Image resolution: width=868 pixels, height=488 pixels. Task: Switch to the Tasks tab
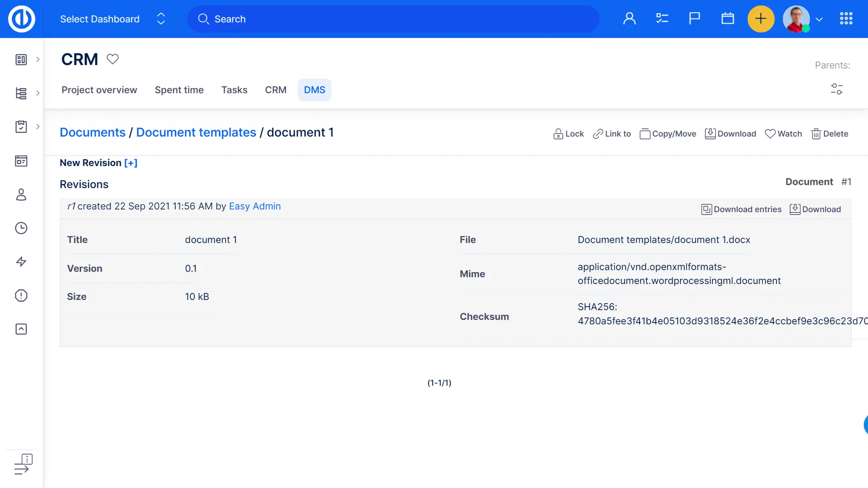[234, 90]
